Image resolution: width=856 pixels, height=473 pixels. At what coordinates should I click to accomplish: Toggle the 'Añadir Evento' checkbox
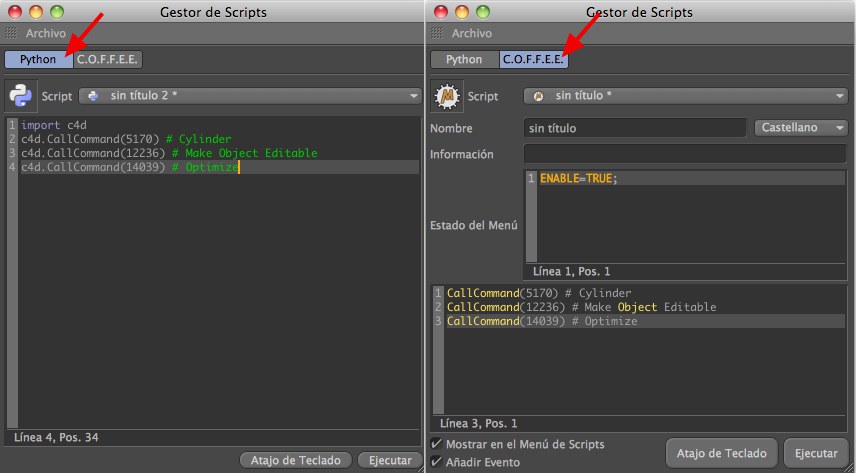(x=436, y=462)
